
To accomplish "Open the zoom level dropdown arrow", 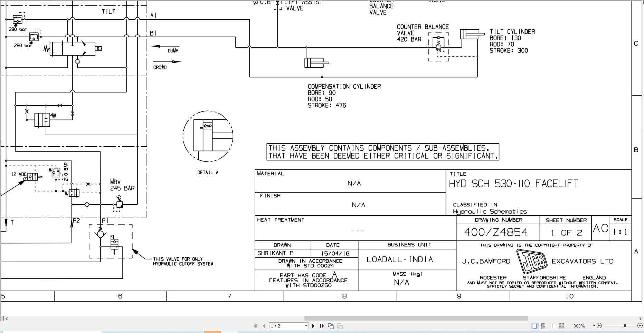I will click(594, 326).
